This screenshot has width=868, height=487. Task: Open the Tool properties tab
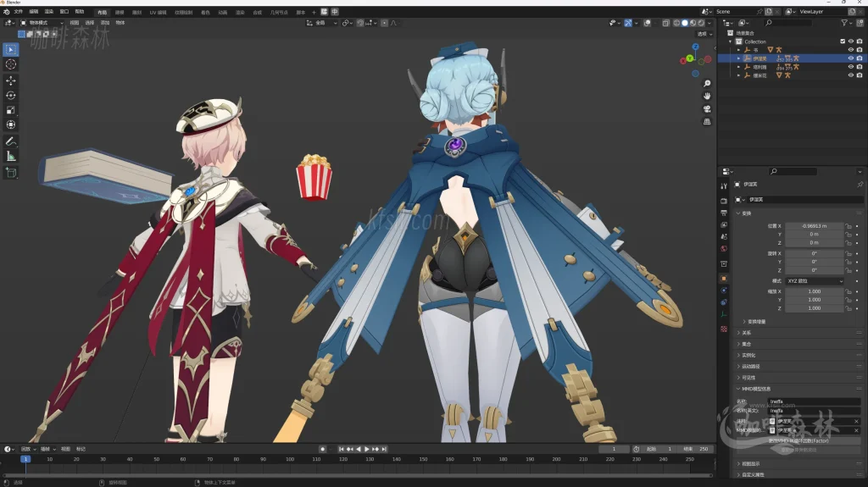pyautogui.click(x=724, y=186)
